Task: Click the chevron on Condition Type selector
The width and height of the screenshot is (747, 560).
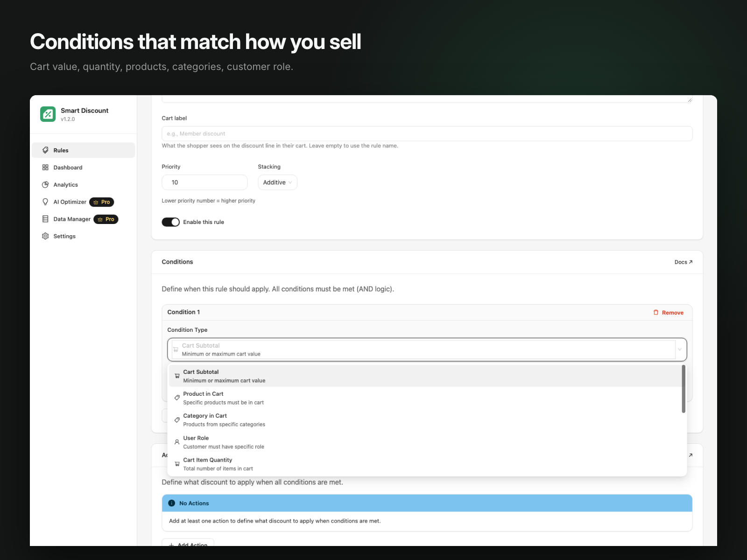Action: point(680,350)
